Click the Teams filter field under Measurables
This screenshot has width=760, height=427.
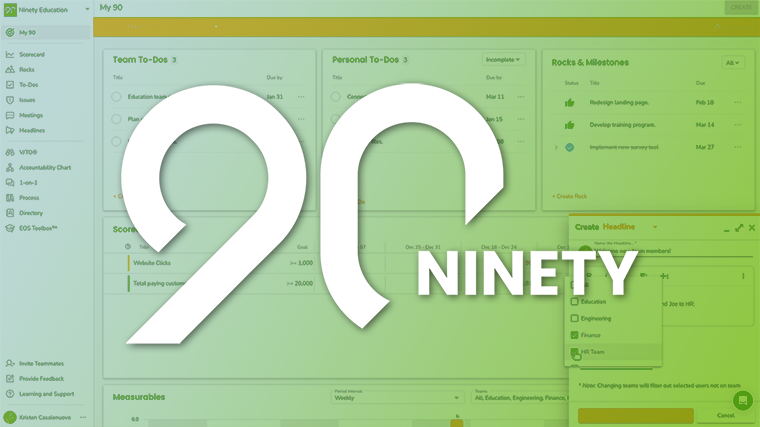point(515,397)
